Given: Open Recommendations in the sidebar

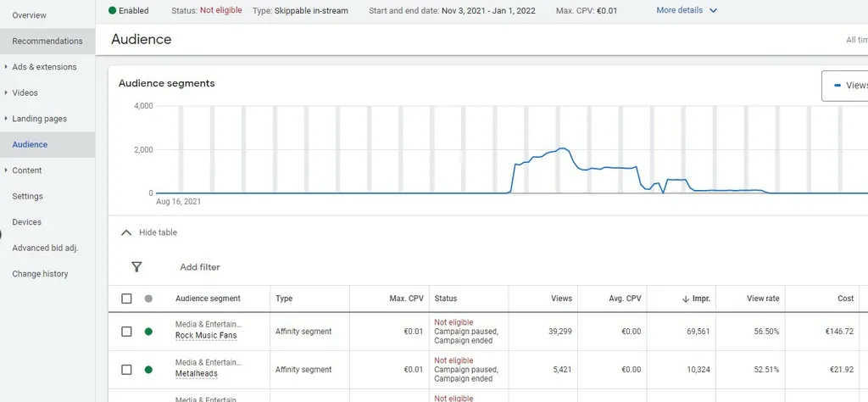Looking at the screenshot, I should click(x=47, y=41).
